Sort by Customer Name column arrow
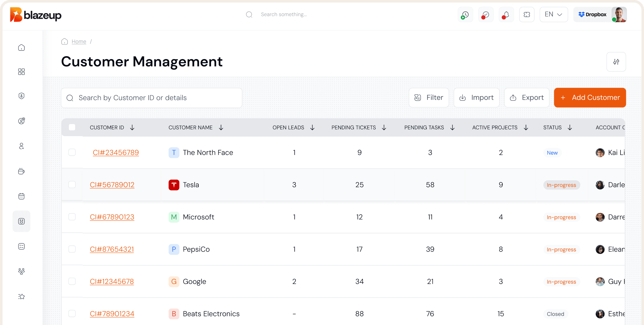 pyautogui.click(x=221, y=128)
